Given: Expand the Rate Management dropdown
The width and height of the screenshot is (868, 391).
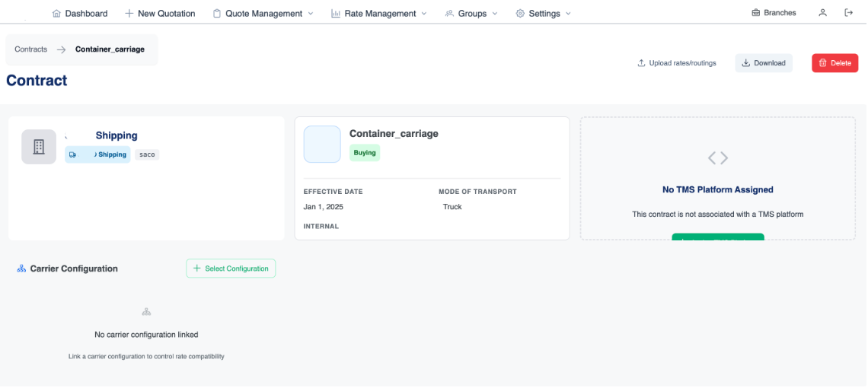Looking at the screenshot, I should click(379, 14).
